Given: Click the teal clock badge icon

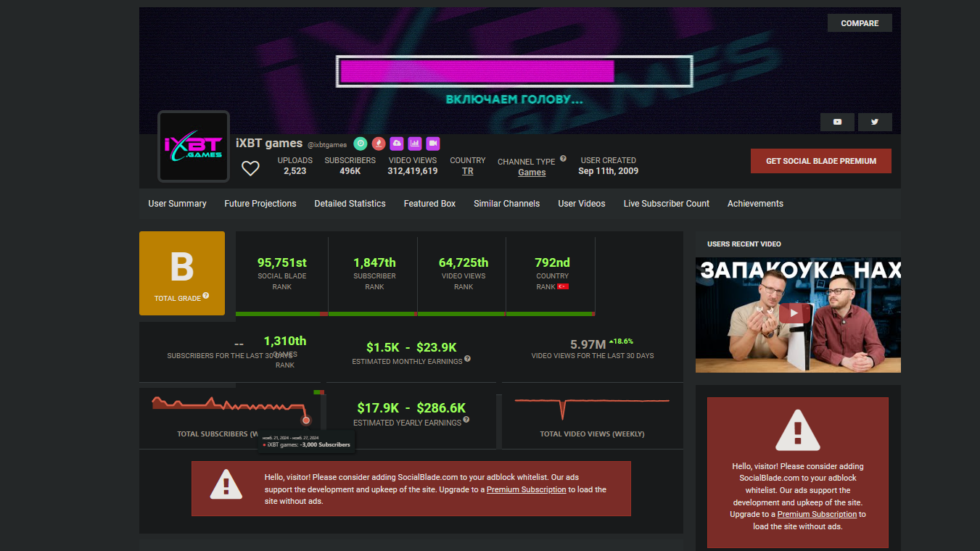Looking at the screenshot, I should click(361, 144).
